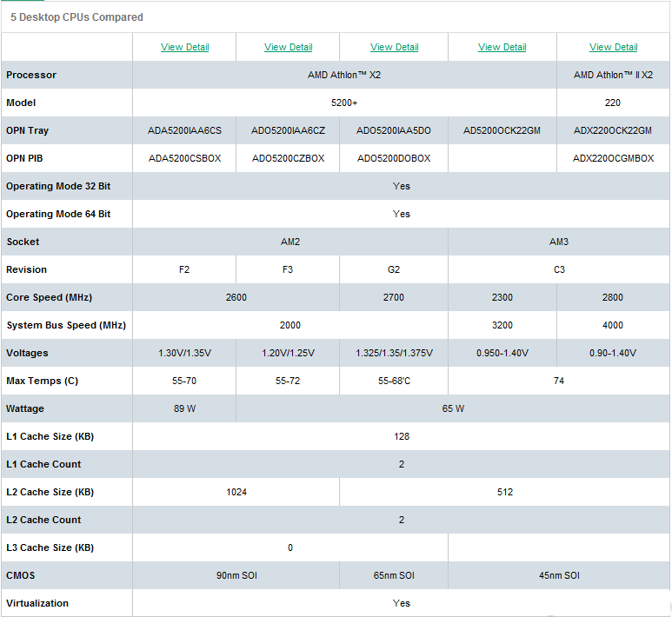672x617 pixels.
Task: Click system bus speed '4000'
Action: [x=612, y=325]
